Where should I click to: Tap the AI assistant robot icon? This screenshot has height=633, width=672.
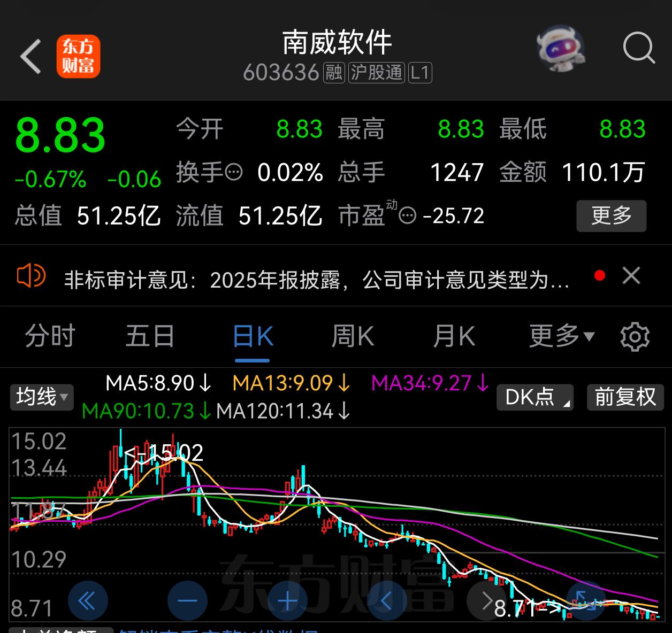point(561,48)
